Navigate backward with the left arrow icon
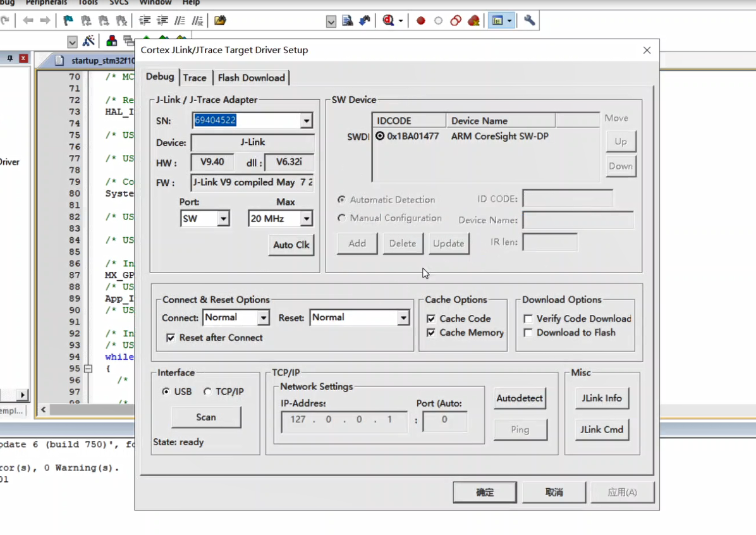Screen dimensions: 756x535 (x=28, y=20)
